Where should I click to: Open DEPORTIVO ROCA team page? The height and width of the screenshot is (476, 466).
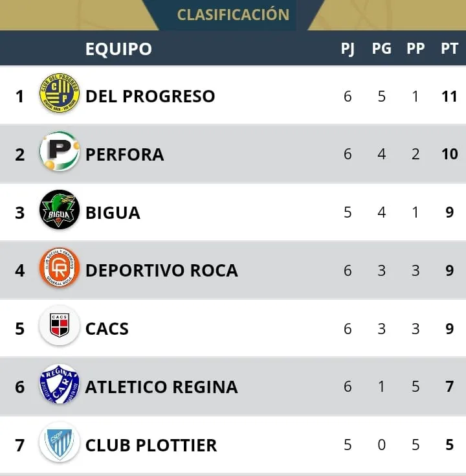pos(162,271)
